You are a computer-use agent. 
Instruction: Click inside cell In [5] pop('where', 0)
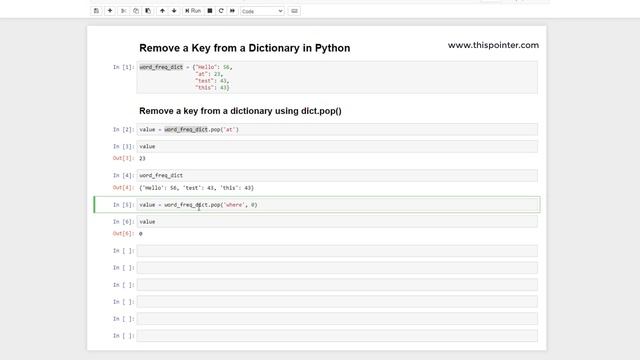[337, 205]
